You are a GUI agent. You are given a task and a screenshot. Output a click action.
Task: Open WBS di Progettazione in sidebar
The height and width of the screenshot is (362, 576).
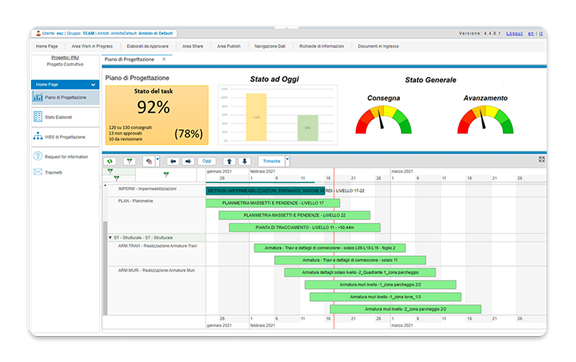click(65, 137)
